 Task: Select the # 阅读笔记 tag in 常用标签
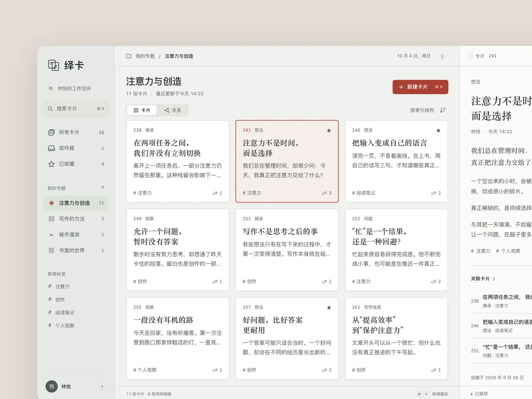pos(61,313)
